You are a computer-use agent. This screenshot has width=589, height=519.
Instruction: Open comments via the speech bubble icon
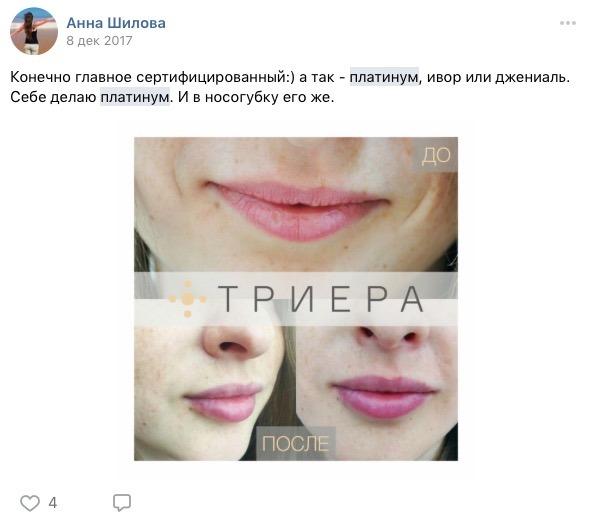(122, 502)
